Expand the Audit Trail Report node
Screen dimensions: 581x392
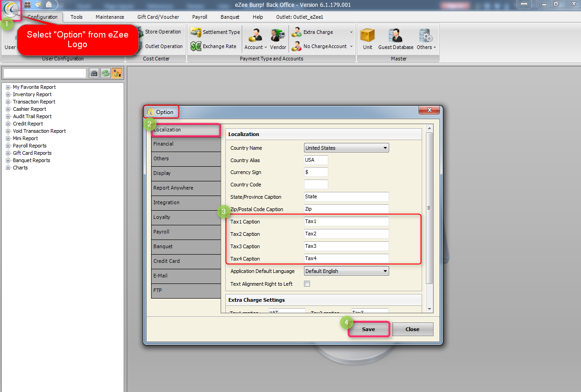coord(8,116)
